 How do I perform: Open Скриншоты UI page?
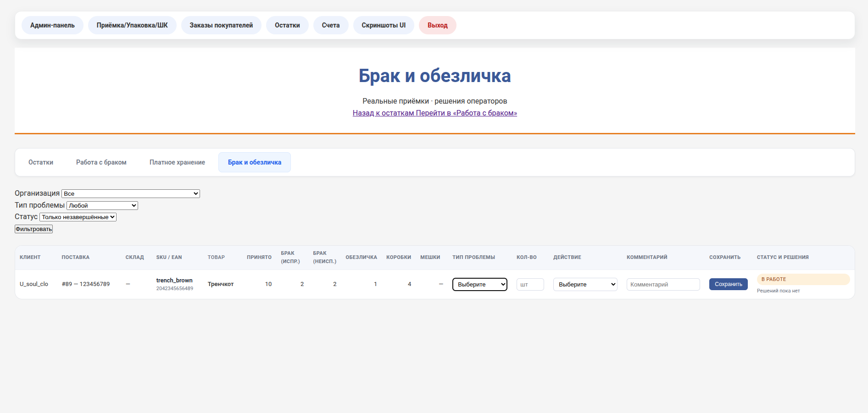pyautogui.click(x=384, y=25)
